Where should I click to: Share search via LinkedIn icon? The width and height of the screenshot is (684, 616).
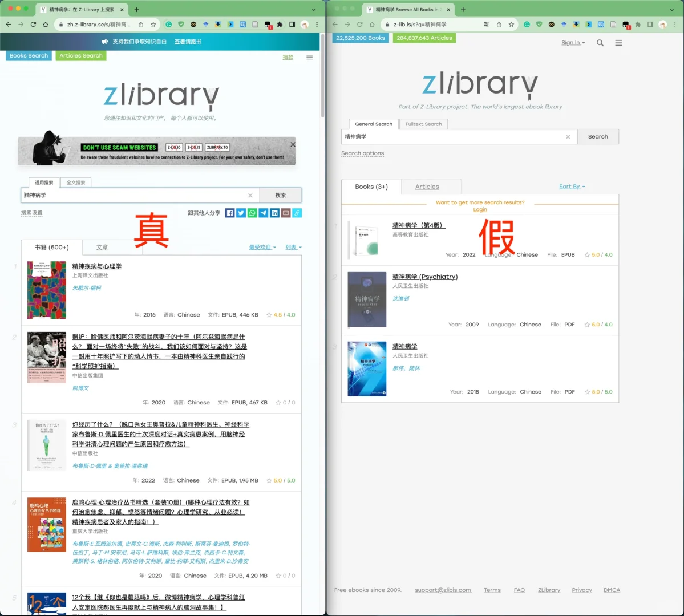tap(274, 213)
